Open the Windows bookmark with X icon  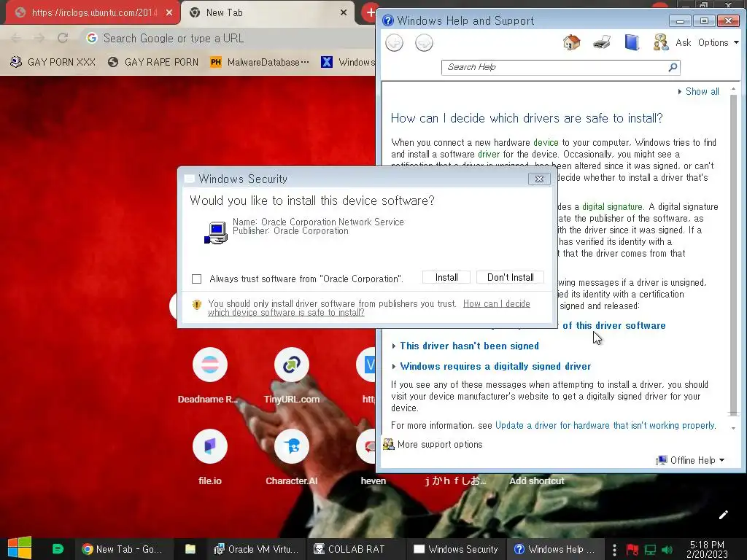pos(348,62)
